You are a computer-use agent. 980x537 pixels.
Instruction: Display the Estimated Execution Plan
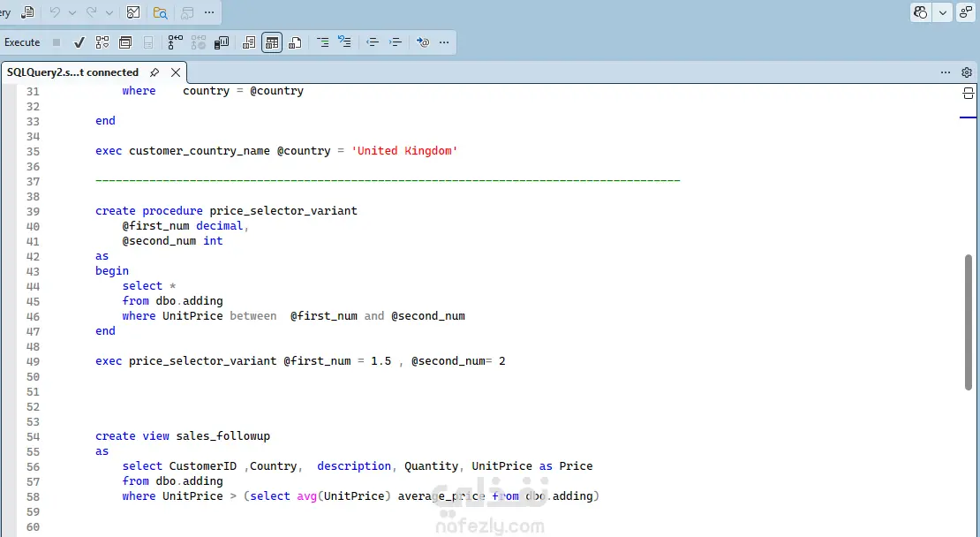[102, 42]
